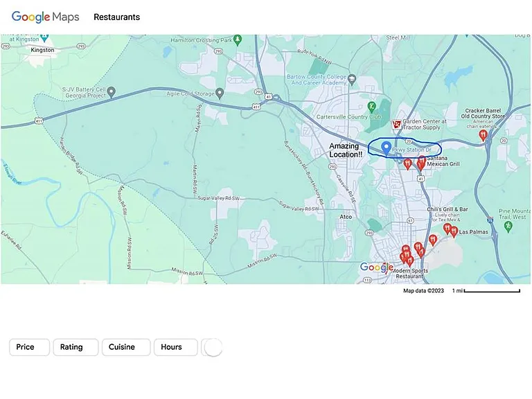Select the Hamilton Crossing Park green marker
The width and height of the screenshot is (532, 399).
pos(238,39)
